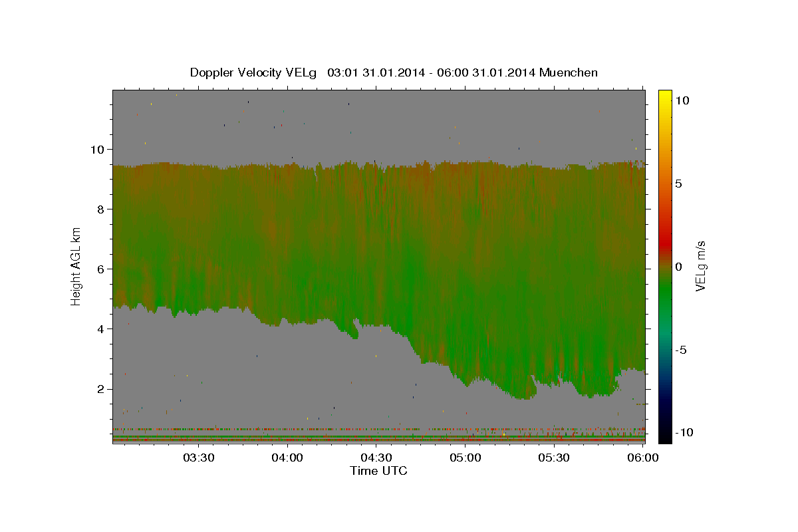Click the 04:30 time tick label
The image size is (798, 532).
click(376, 458)
